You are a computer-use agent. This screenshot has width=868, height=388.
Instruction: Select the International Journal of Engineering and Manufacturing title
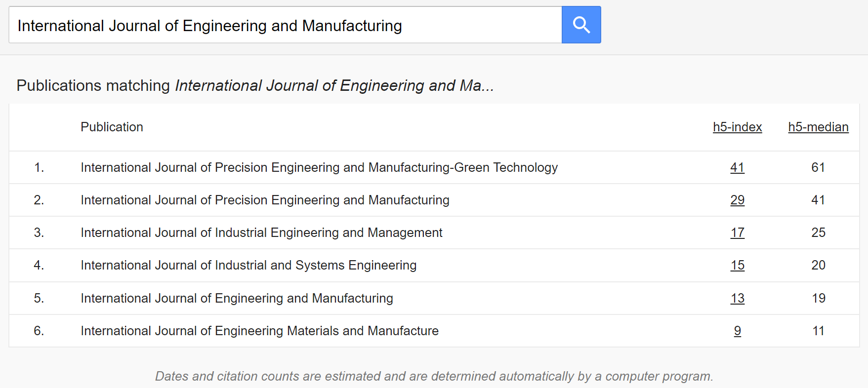[237, 298]
